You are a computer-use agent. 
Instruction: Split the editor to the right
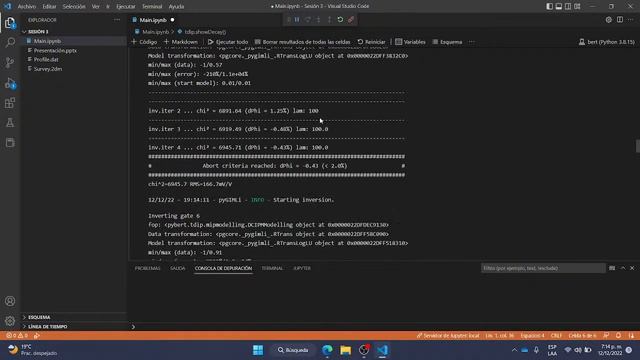(x=620, y=20)
